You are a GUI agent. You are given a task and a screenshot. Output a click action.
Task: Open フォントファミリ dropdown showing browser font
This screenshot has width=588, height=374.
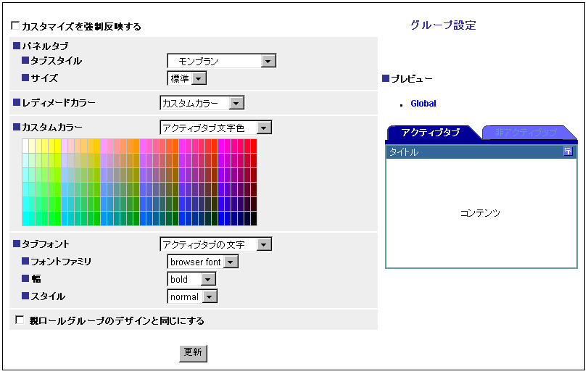(x=202, y=262)
